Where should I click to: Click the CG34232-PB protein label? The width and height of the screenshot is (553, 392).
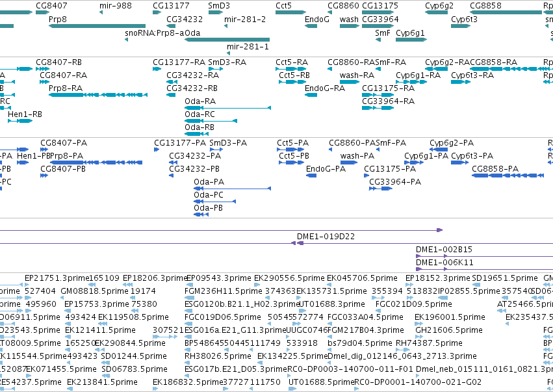pyautogui.click(x=194, y=168)
